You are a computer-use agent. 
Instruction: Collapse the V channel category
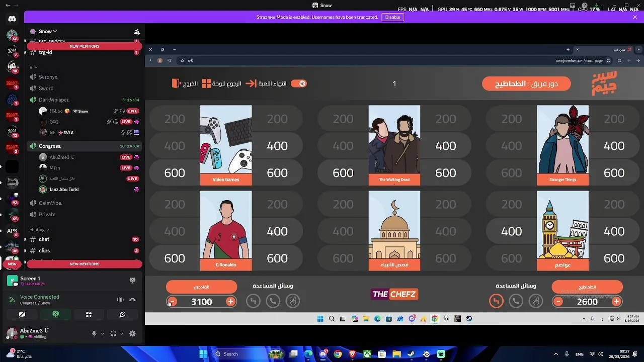pyautogui.click(x=33, y=67)
